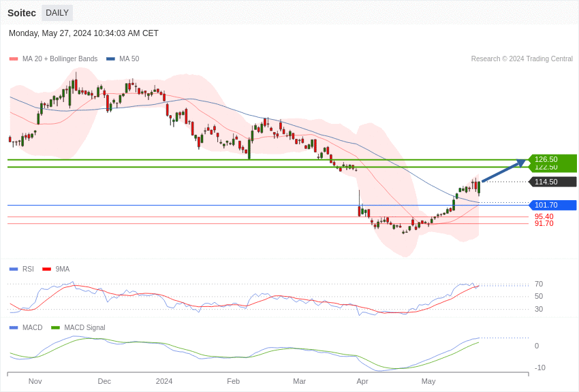Click the 95.40 red support label
579x392 pixels.
[544, 216]
